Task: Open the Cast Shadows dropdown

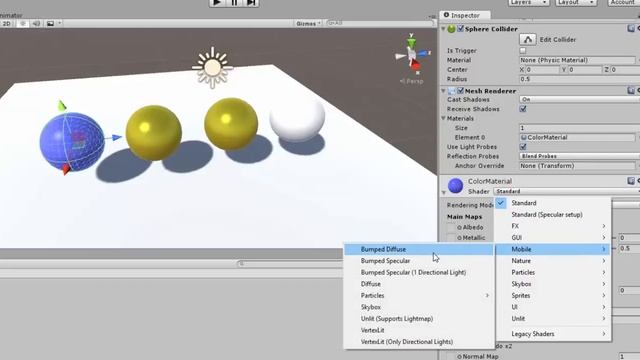Action: (x=580, y=100)
